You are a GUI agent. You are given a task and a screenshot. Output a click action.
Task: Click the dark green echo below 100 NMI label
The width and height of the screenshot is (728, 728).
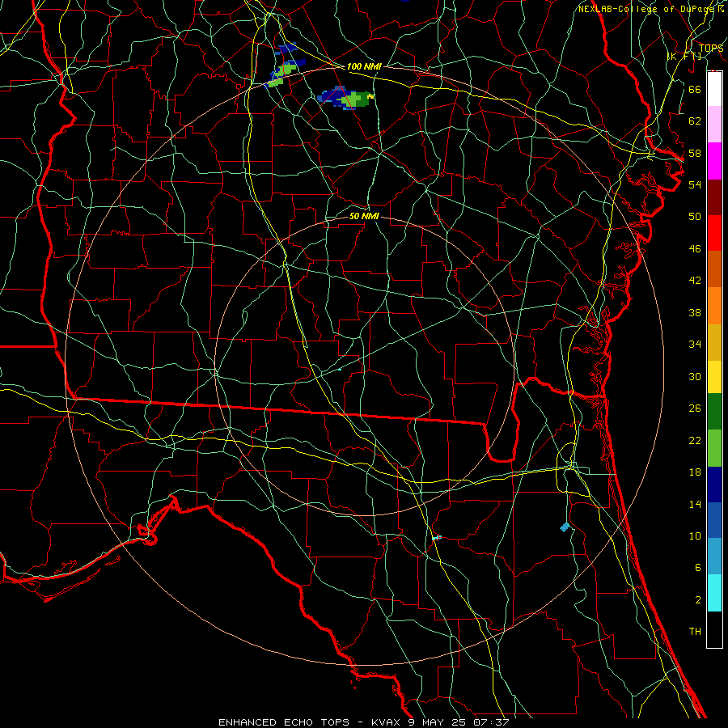point(363,101)
